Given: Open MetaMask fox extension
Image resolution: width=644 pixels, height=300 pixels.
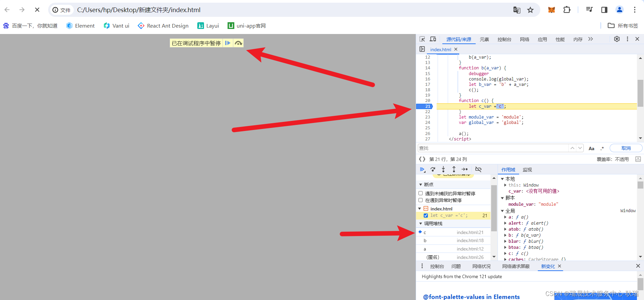Looking at the screenshot, I should click(551, 10).
